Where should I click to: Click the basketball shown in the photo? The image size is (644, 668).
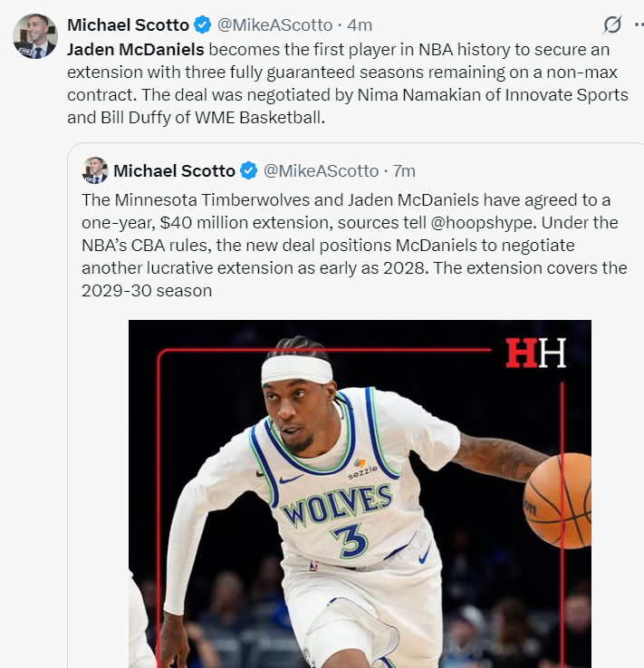point(557,500)
